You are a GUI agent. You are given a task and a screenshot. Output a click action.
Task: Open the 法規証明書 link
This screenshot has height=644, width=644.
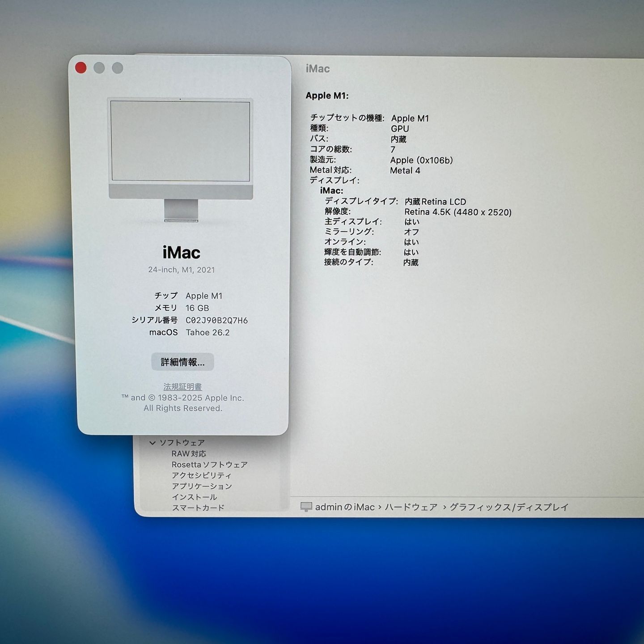click(182, 386)
